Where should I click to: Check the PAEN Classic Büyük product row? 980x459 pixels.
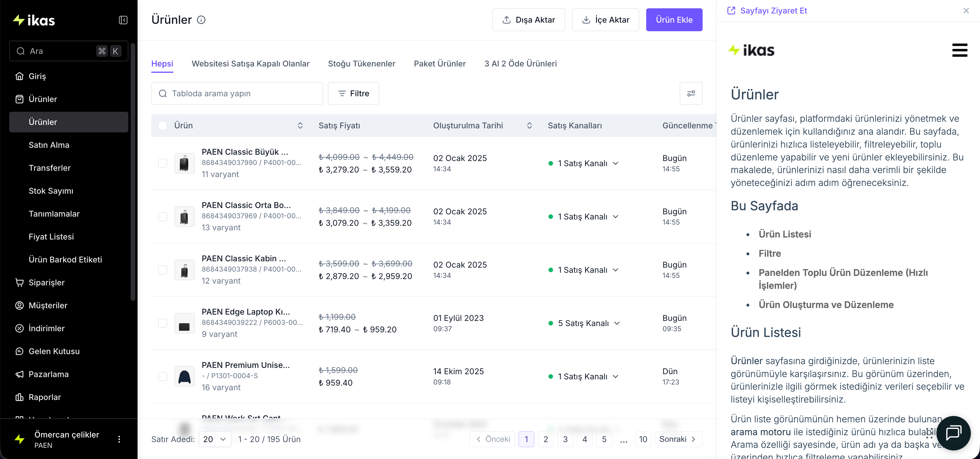pos(163,164)
